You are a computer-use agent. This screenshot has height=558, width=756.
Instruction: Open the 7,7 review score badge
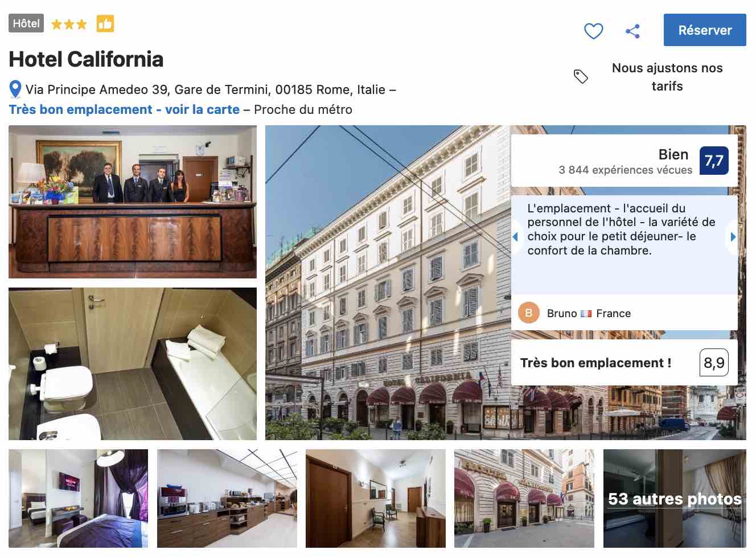pyautogui.click(x=714, y=161)
